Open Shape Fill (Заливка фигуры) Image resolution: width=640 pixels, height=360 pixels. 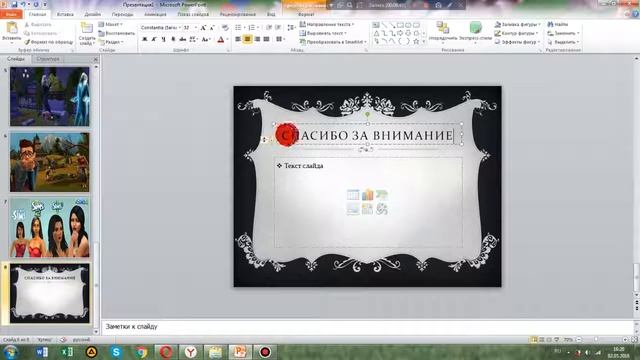[x=518, y=24]
